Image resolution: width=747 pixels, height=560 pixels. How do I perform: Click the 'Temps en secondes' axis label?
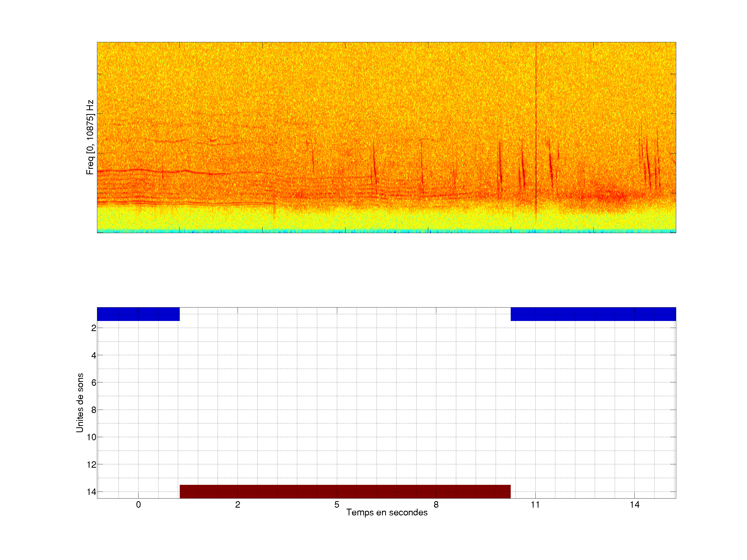click(x=387, y=512)
